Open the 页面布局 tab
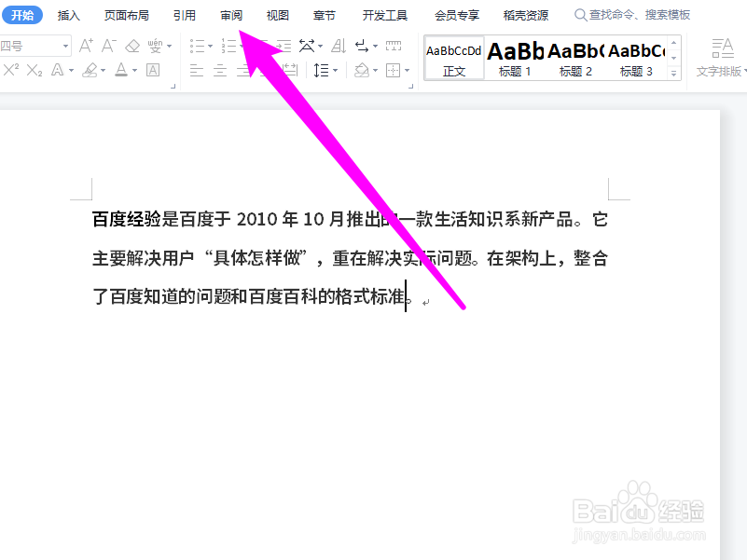This screenshot has width=747, height=560. 127,15
